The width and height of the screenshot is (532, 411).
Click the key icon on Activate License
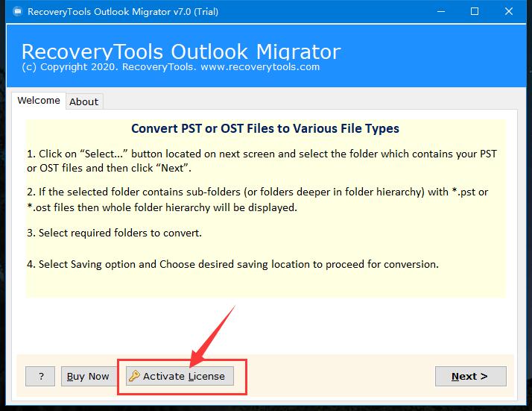pos(134,376)
